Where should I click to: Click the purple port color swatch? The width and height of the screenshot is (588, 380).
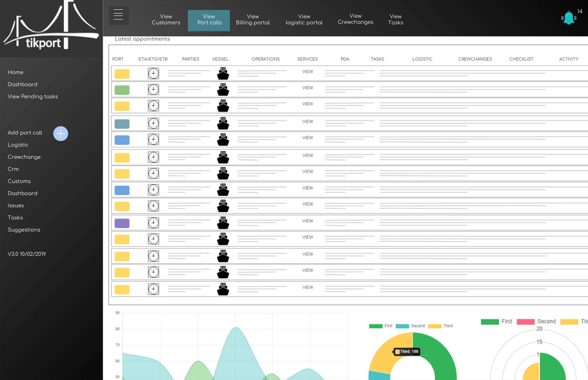[122, 223]
